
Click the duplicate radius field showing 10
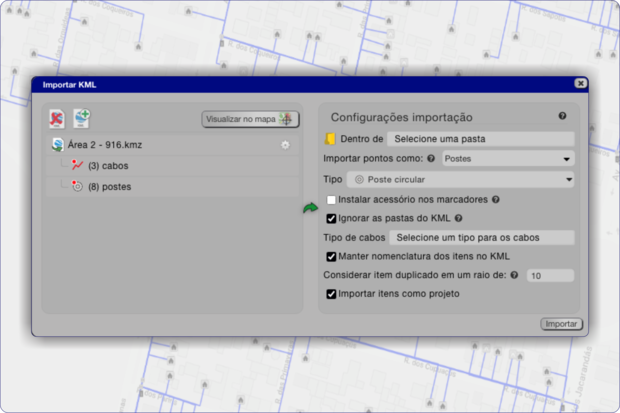pyautogui.click(x=550, y=276)
